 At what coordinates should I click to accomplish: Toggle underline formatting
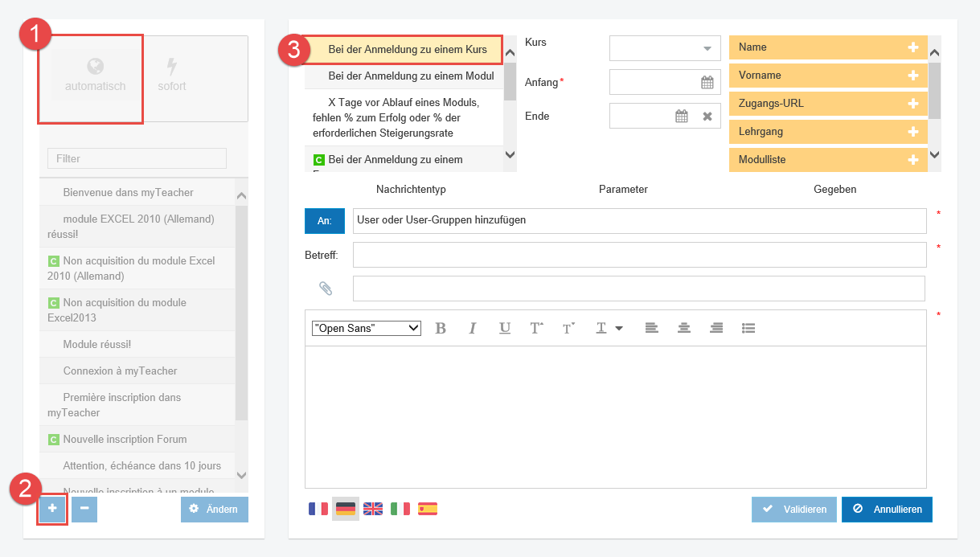[x=505, y=328]
